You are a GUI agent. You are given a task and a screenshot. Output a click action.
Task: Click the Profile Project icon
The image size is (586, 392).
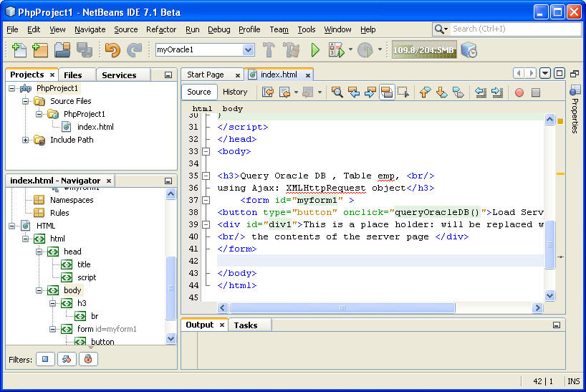365,49
